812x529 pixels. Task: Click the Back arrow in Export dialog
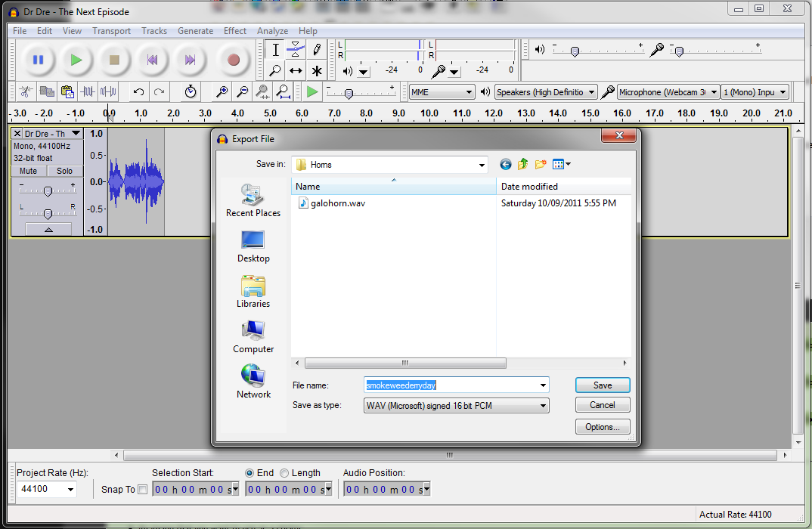pyautogui.click(x=506, y=165)
